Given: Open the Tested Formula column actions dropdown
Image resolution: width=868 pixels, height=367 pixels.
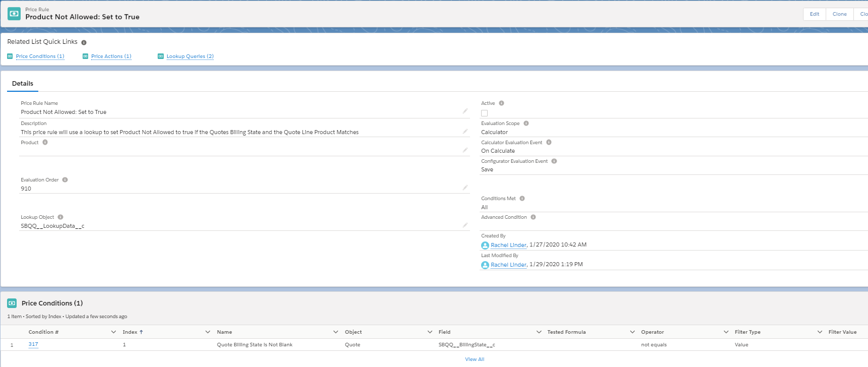Looking at the screenshot, I should tap(632, 332).
